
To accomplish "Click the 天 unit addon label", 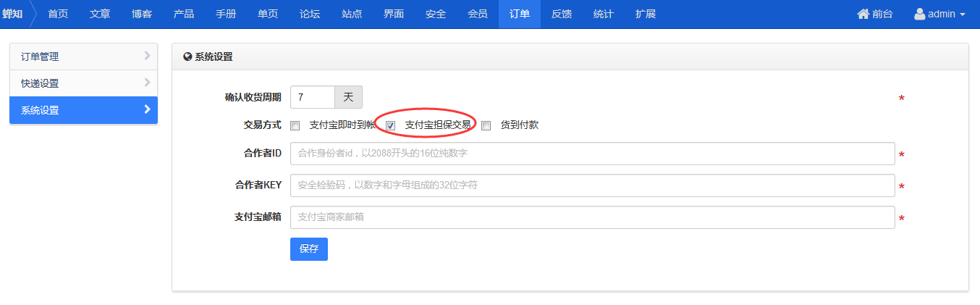I will tap(348, 96).
